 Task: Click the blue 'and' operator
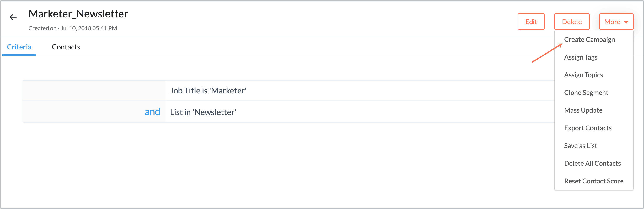[152, 112]
